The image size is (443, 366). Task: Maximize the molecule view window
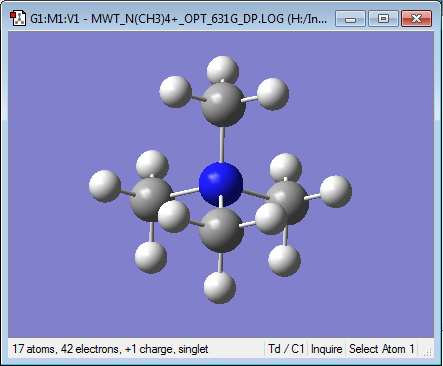pos(383,18)
